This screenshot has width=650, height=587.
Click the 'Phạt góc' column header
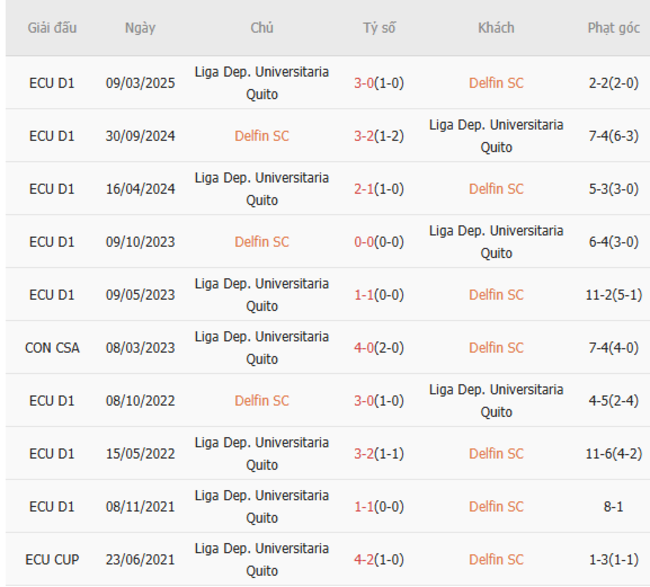pos(613,28)
